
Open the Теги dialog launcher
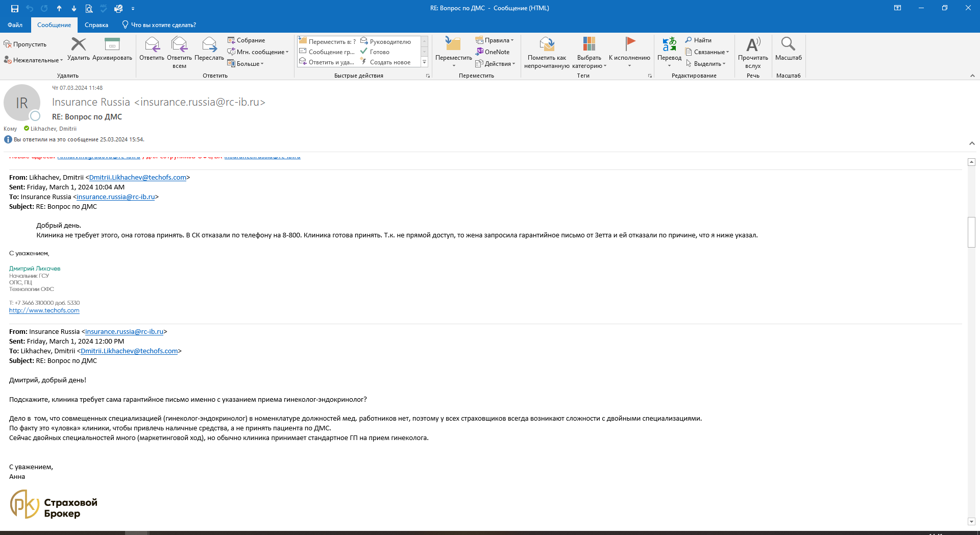click(650, 76)
